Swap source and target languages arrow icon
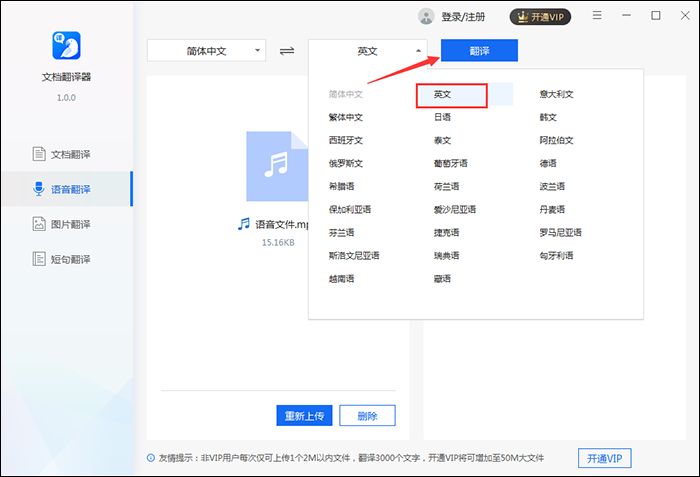 tap(287, 51)
